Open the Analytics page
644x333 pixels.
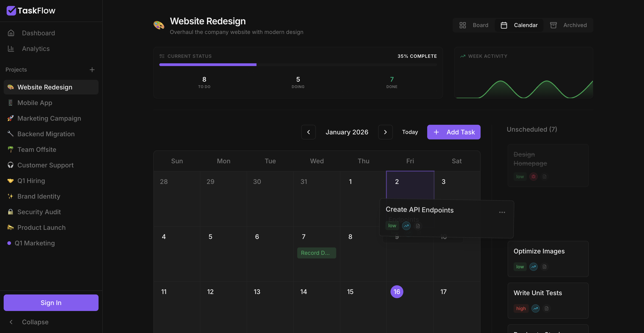point(51,49)
